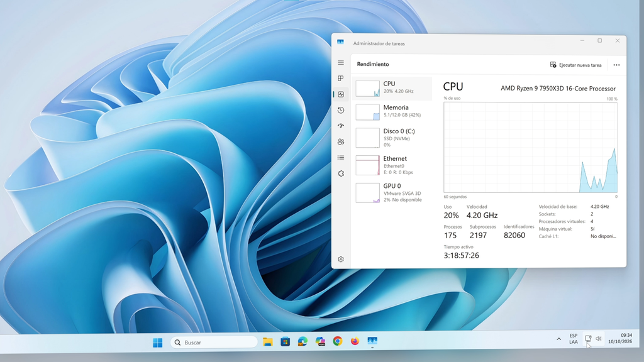Open the ESP LAA language switcher

[574, 339]
